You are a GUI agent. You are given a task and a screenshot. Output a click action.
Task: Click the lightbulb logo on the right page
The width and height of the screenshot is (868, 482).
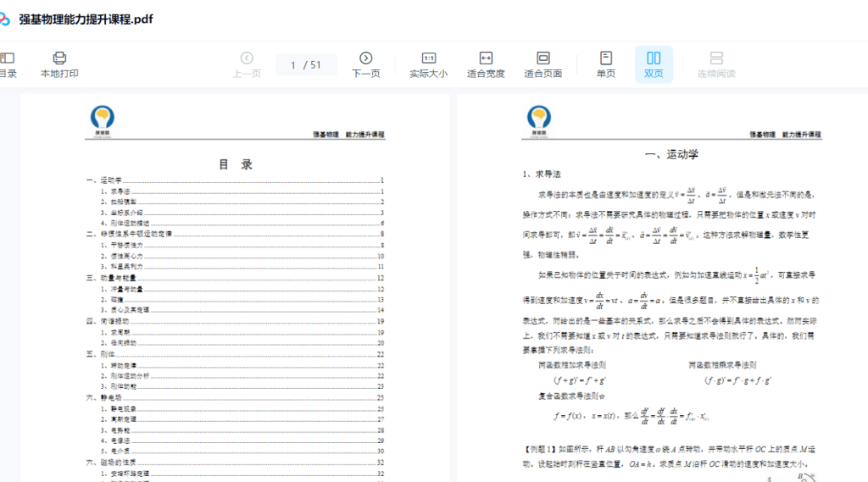[538, 121]
